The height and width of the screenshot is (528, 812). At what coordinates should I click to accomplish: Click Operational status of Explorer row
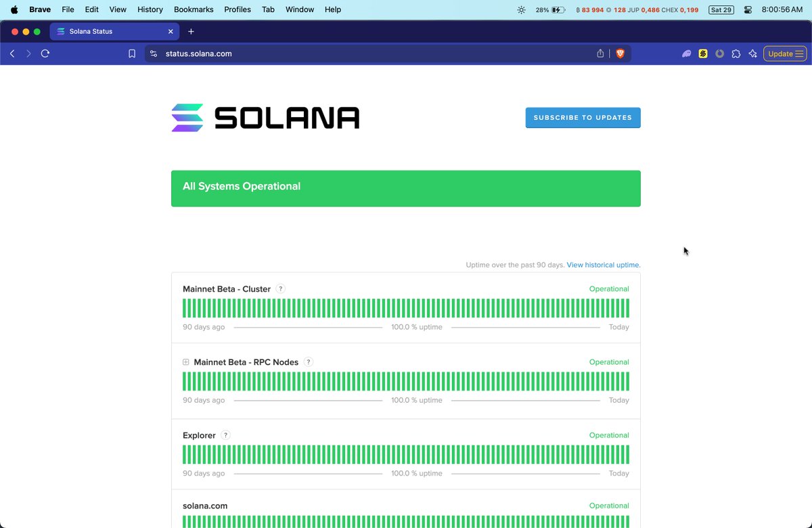click(x=609, y=435)
